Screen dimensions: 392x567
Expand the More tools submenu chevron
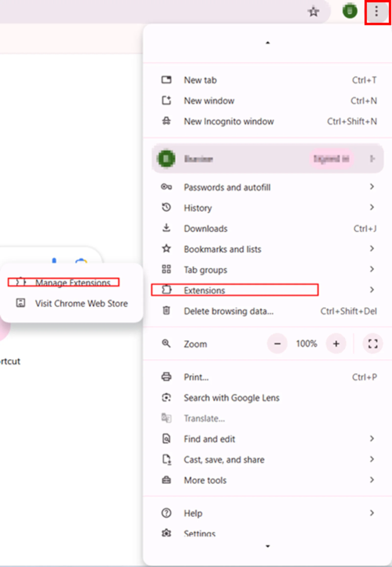[372, 480]
